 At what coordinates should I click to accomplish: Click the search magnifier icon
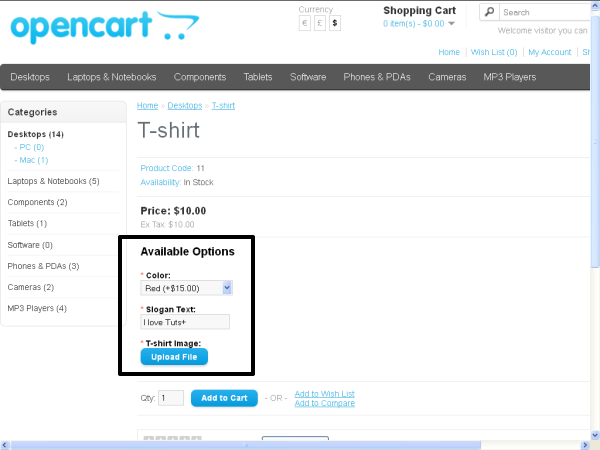(x=489, y=12)
